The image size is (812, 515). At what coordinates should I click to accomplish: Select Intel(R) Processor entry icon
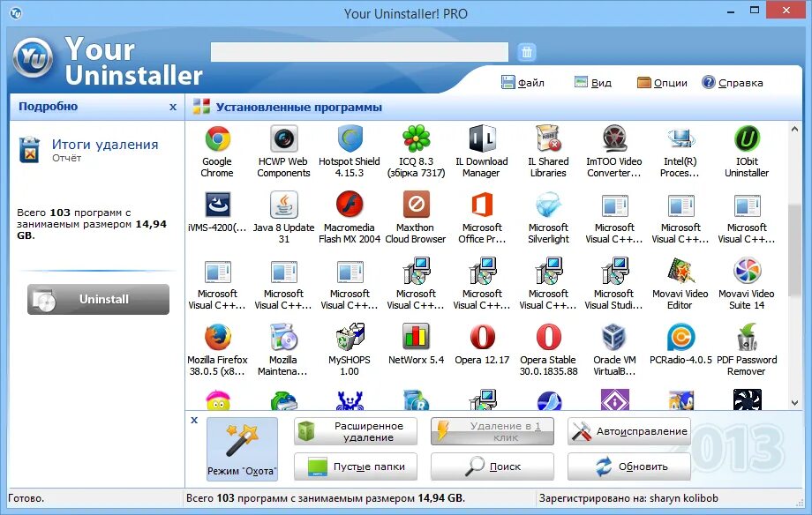[x=681, y=138]
